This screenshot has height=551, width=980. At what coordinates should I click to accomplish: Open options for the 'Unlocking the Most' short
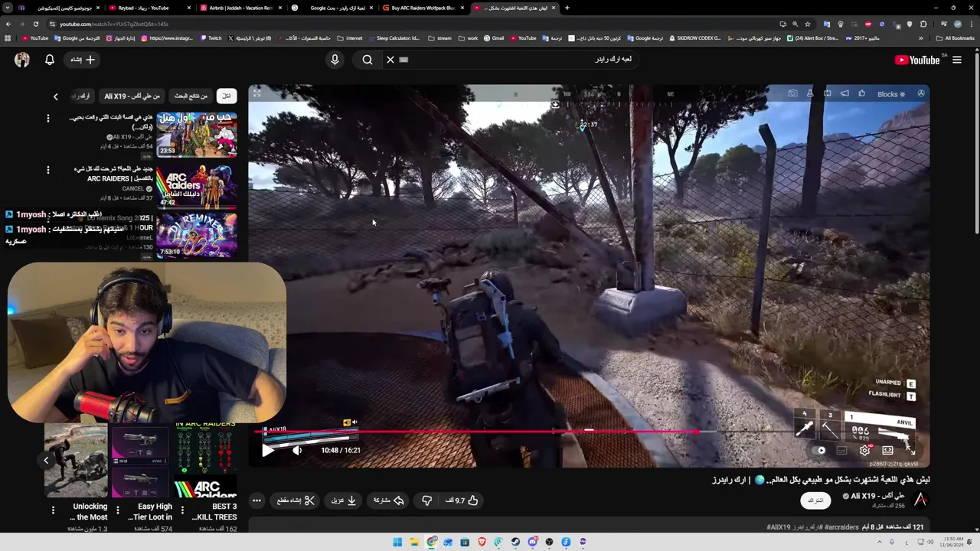tap(53, 510)
